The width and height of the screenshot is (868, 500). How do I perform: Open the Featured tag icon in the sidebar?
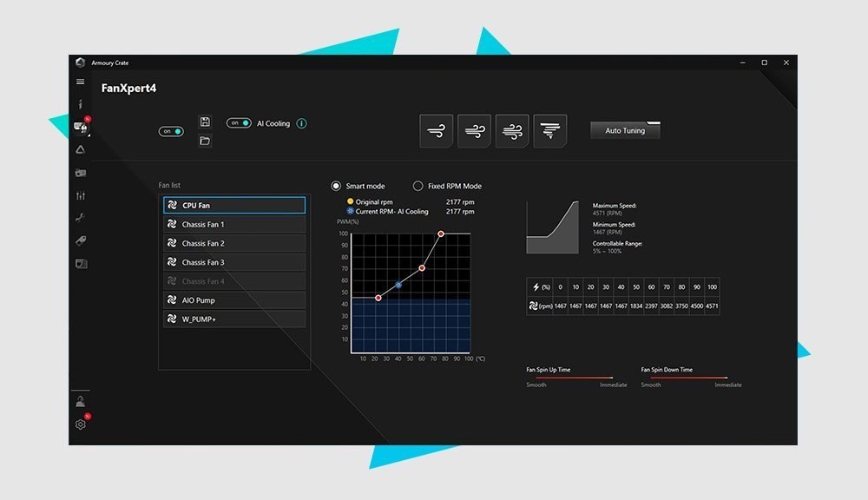pyautogui.click(x=80, y=240)
